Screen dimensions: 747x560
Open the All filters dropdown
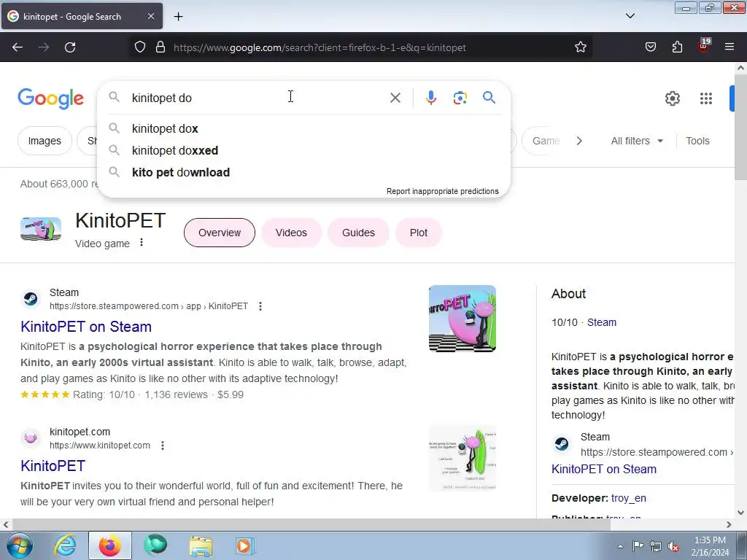click(637, 141)
